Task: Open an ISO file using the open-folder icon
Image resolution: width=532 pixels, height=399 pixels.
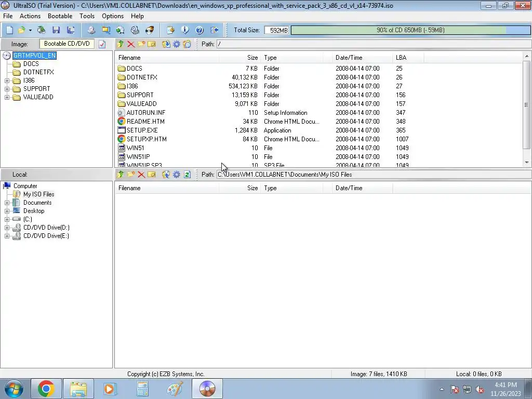Action: 22,30
